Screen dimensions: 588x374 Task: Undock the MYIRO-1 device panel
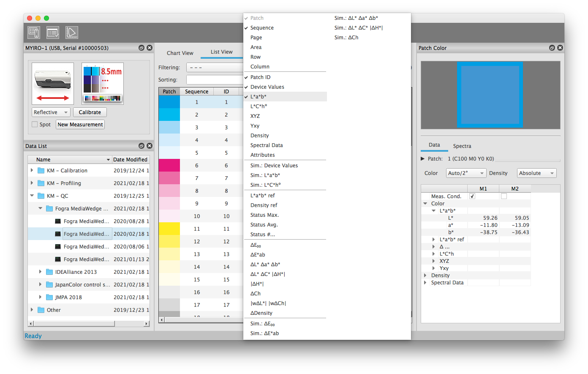142,48
